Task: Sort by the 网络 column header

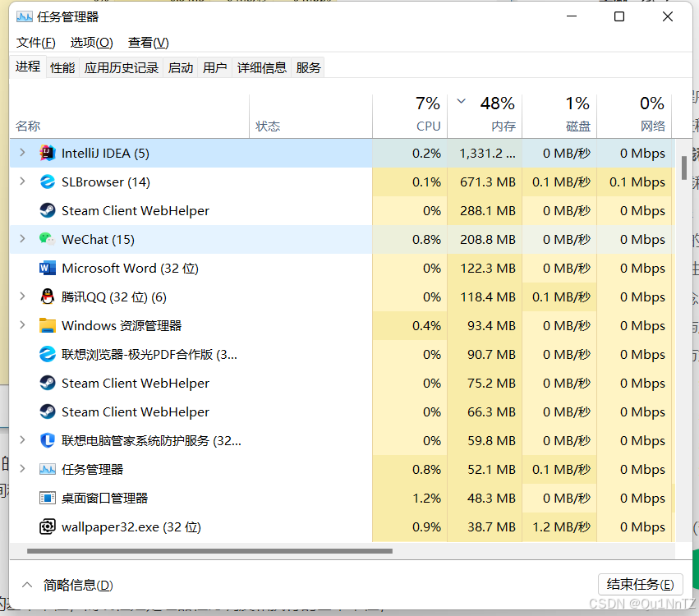Action: point(634,116)
